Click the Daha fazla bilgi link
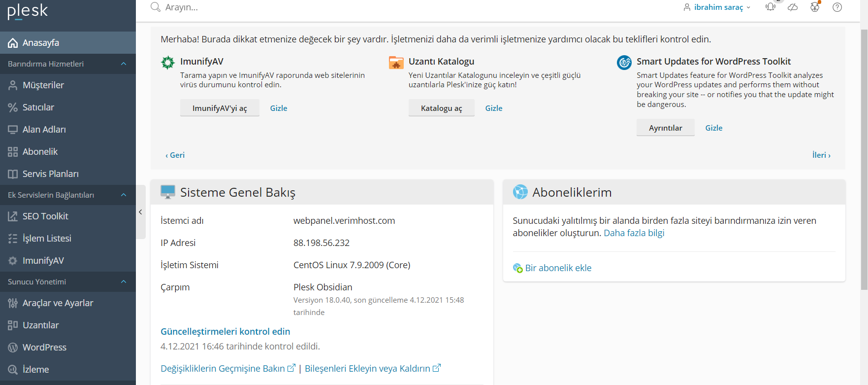 (x=634, y=233)
